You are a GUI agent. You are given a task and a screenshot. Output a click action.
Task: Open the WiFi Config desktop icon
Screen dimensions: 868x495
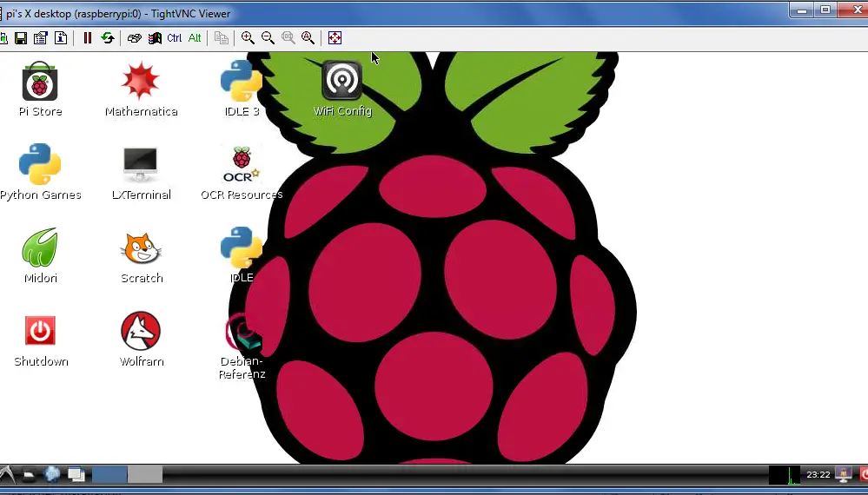click(x=342, y=82)
